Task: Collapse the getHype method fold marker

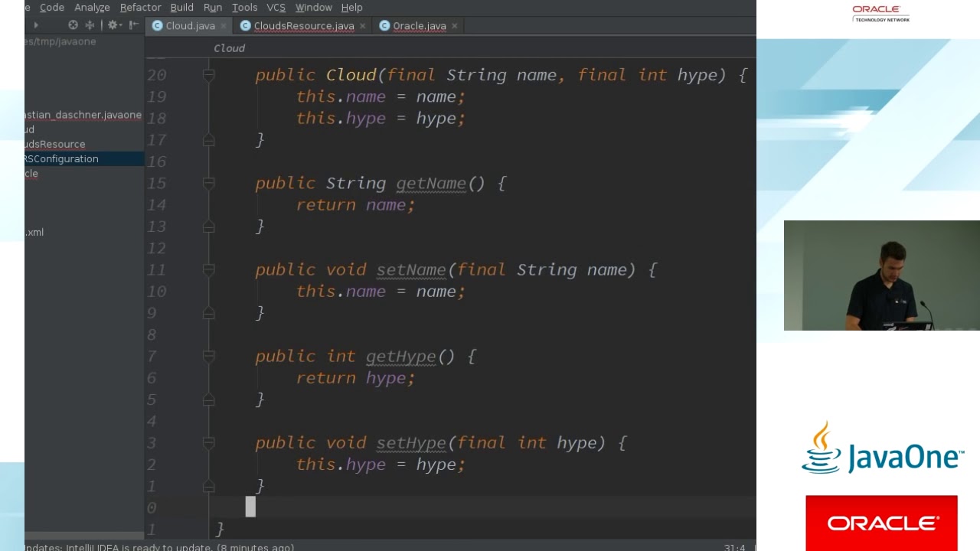Action: click(x=208, y=356)
